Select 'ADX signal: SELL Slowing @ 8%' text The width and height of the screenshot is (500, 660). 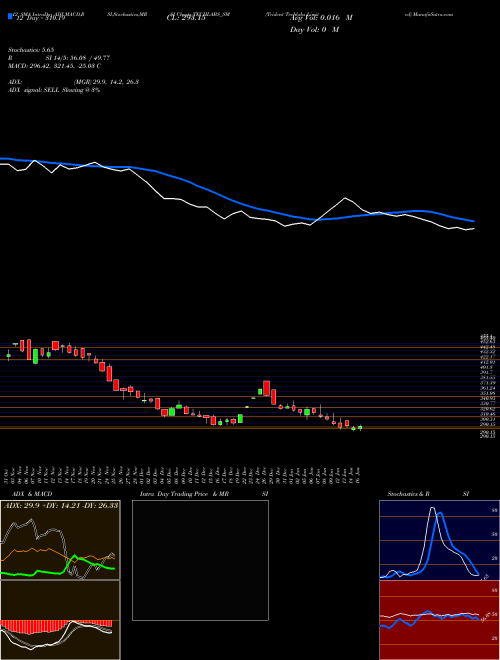[54, 90]
